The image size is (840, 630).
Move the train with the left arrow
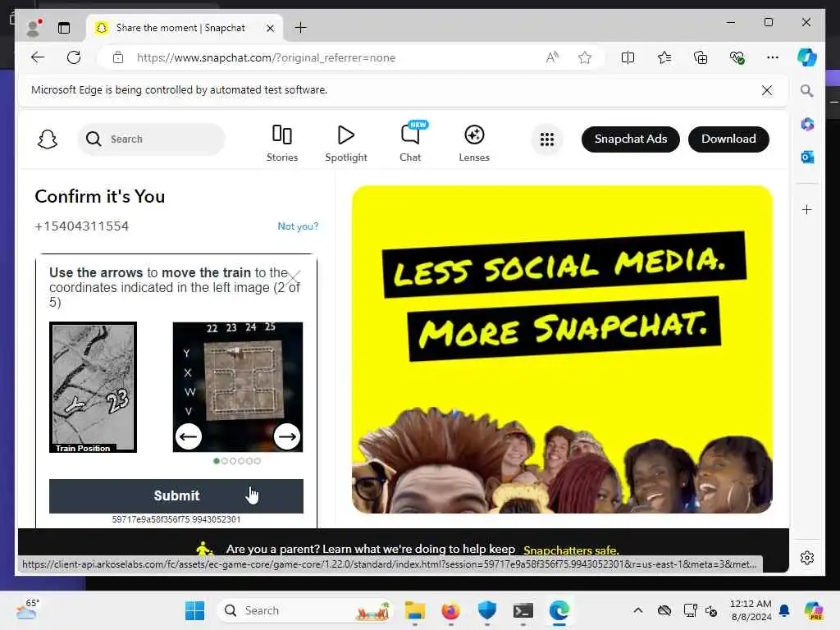[x=188, y=436]
